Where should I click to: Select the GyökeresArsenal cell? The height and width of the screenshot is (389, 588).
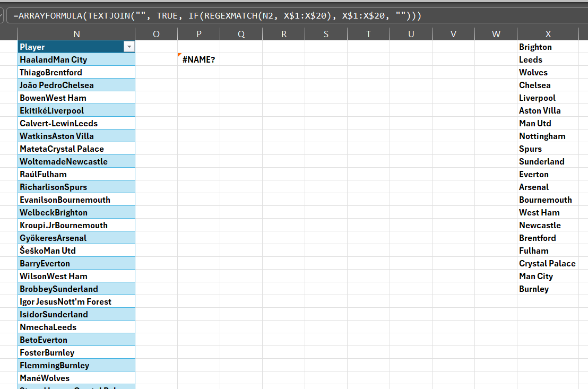(76, 238)
